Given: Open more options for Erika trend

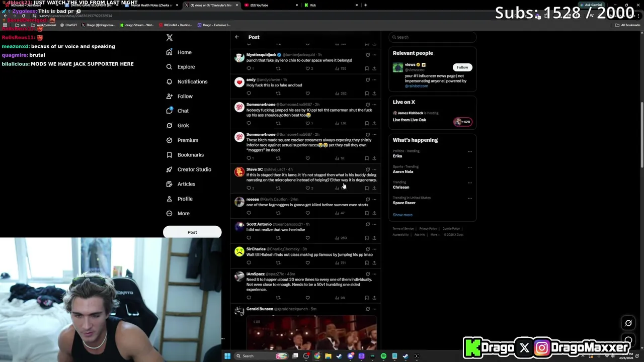Looking at the screenshot, I should click(x=470, y=151).
